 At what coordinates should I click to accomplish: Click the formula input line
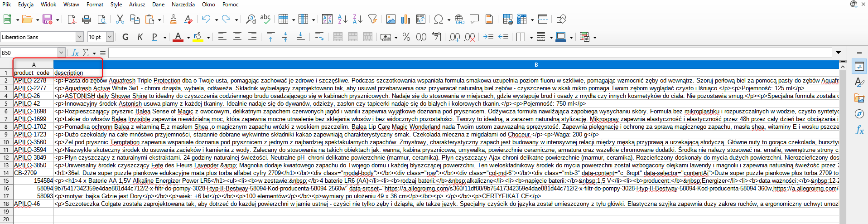coord(470,53)
